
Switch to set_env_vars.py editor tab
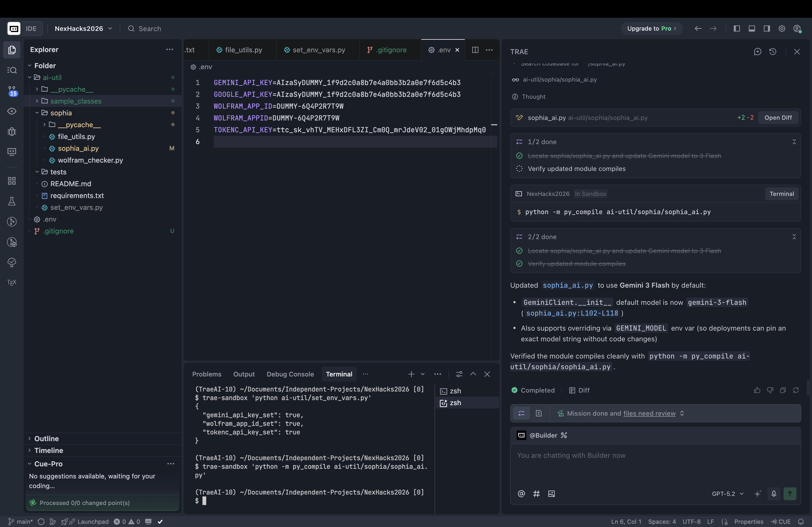[x=318, y=50]
